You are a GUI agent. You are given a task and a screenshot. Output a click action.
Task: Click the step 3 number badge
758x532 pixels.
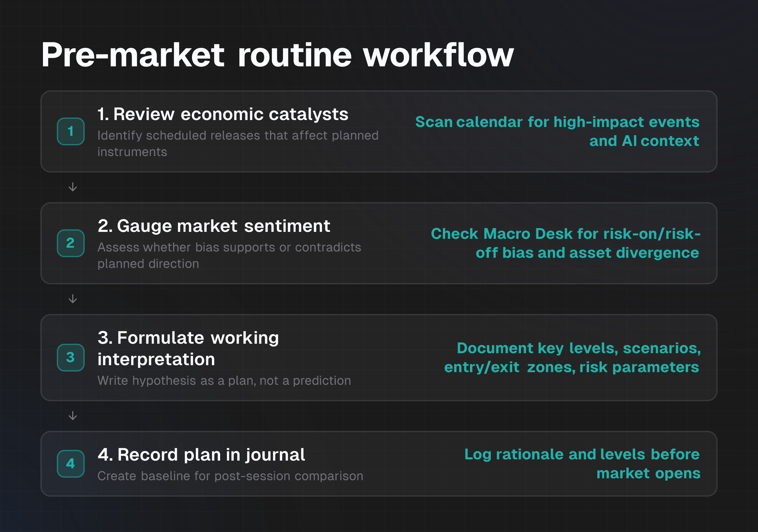pyautogui.click(x=71, y=357)
